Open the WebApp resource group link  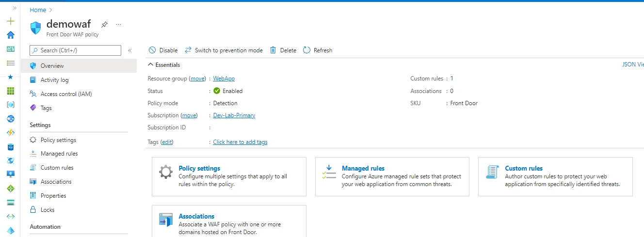[224, 79]
